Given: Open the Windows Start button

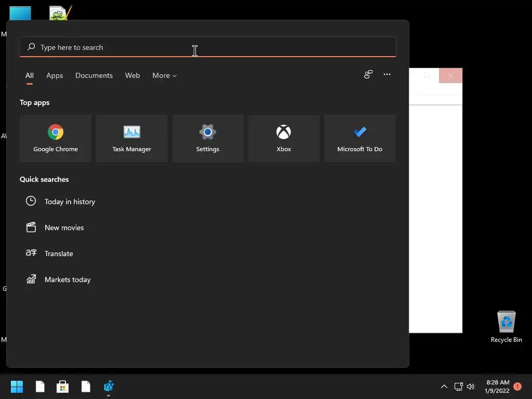Looking at the screenshot, I should coord(17,387).
